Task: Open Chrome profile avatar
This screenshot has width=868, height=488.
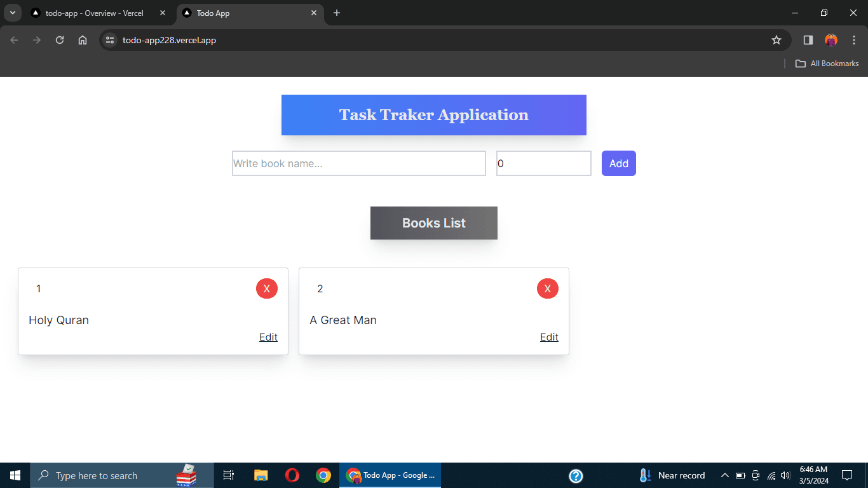Action: tap(831, 40)
